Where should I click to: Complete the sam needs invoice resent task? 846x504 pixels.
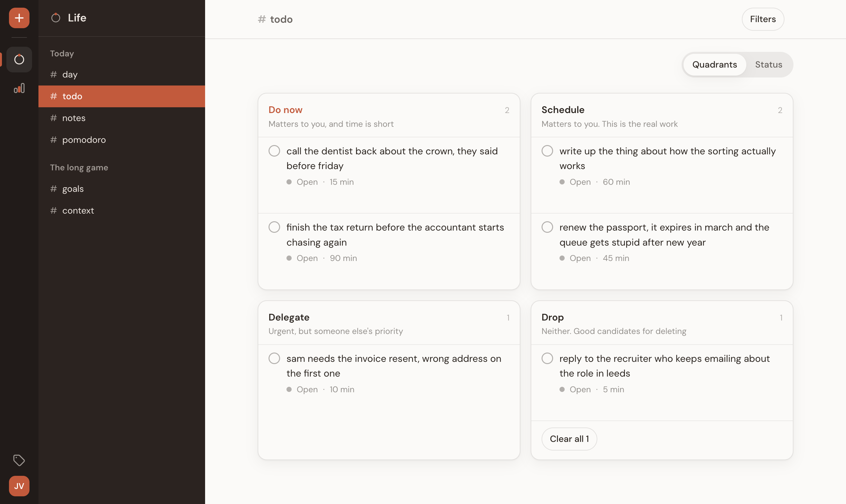tap(274, 358)
